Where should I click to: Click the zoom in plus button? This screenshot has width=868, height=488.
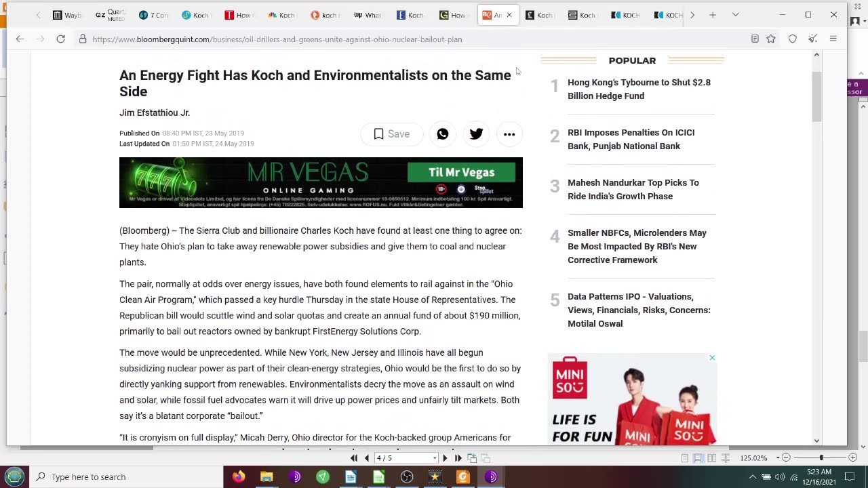pyautogui.click(x=853, y=458)
